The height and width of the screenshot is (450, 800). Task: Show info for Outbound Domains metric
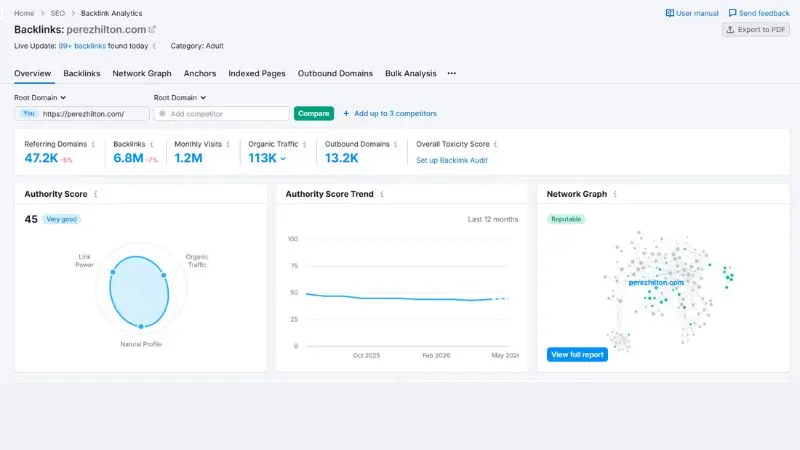pos(395,144)
